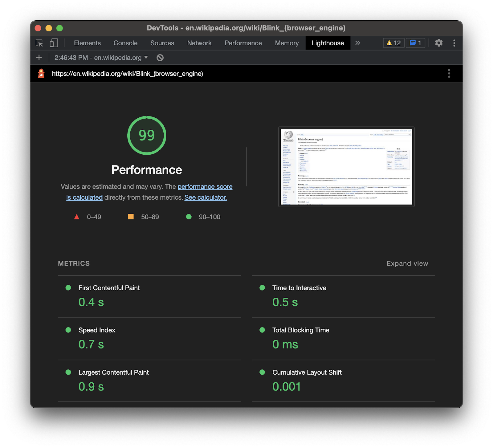Click the red triangle 0–49 legend icon
The width and height of the screenshot is (493, 448).
point(77,217)
